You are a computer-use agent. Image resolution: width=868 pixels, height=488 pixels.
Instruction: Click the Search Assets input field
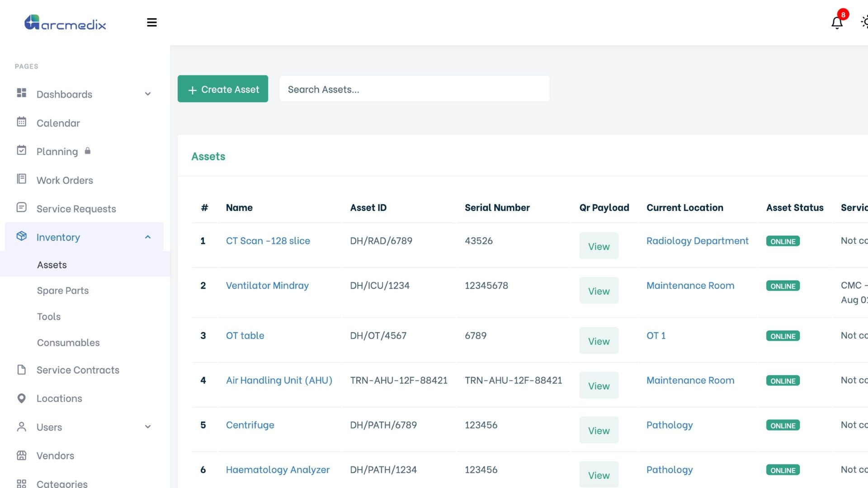pyautogui.click(x=414, y=89)
